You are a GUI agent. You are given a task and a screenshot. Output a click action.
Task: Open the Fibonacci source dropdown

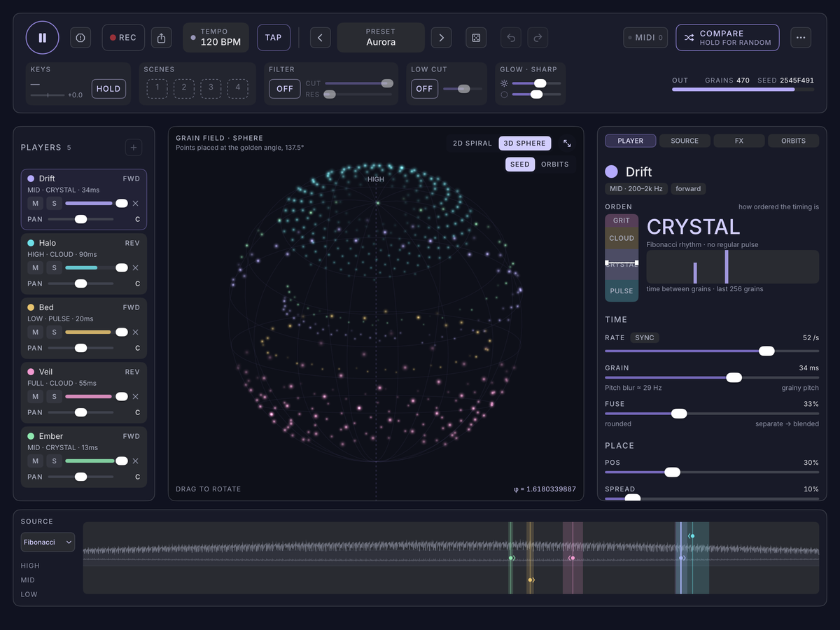pos(48,542)
